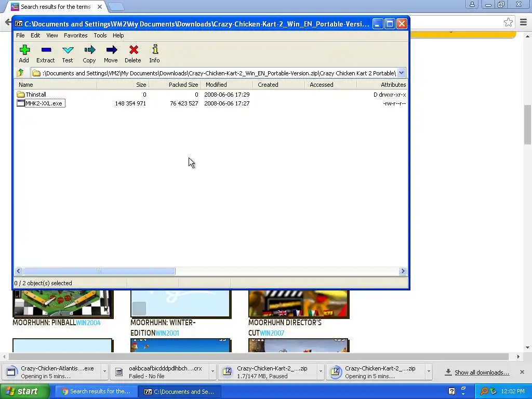Click the taskbar clock showing 12:02 PM

[512, 391]
